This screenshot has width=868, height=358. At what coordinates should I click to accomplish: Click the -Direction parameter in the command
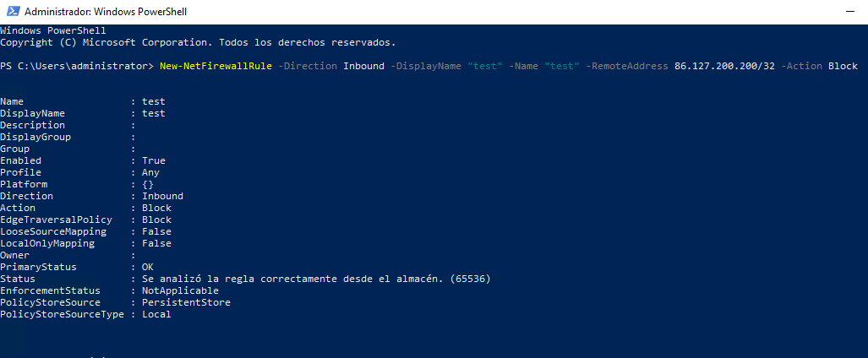(x=308, y=66)
